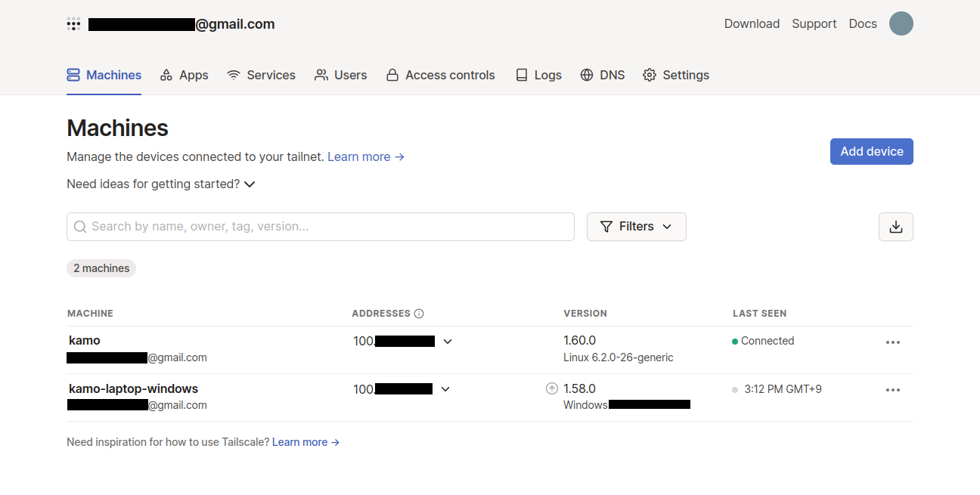980x495 pixels.
Task: Open the DNS tab
Action: tap(603, 75)
